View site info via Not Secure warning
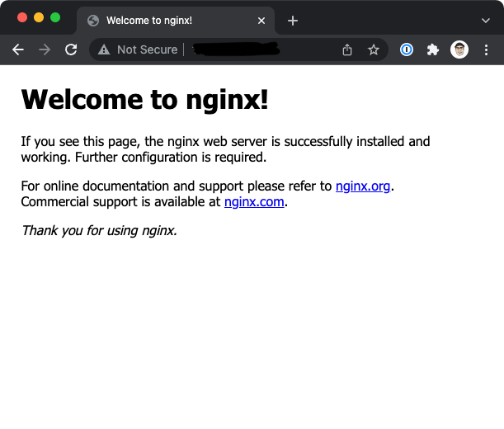 (x=137, y=49)
